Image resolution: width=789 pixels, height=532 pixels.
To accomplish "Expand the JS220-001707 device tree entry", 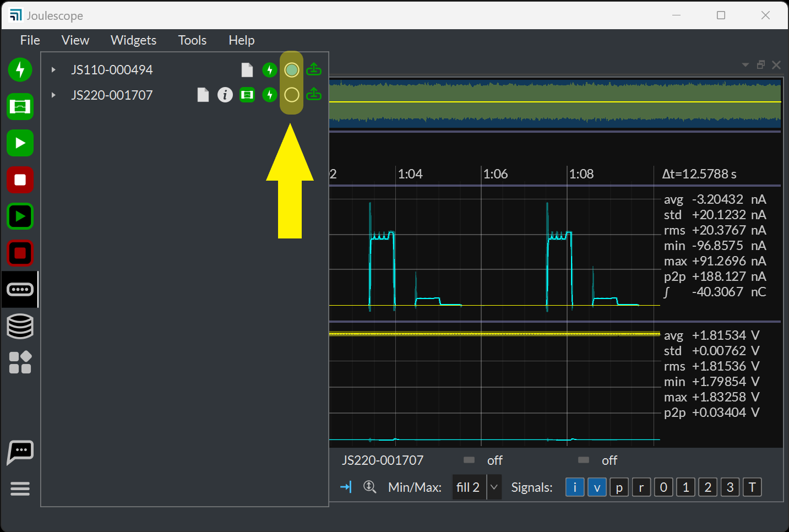I will (x=53, y=95).
